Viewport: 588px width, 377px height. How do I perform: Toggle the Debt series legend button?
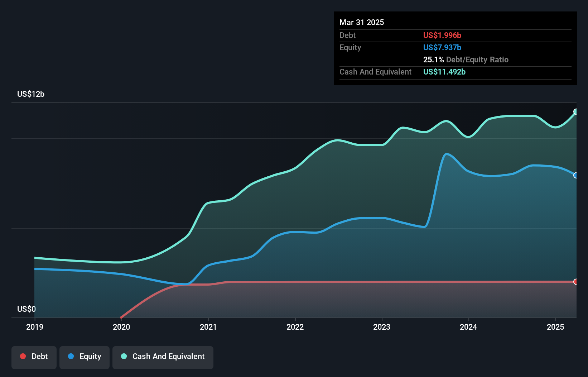(34, 357)
